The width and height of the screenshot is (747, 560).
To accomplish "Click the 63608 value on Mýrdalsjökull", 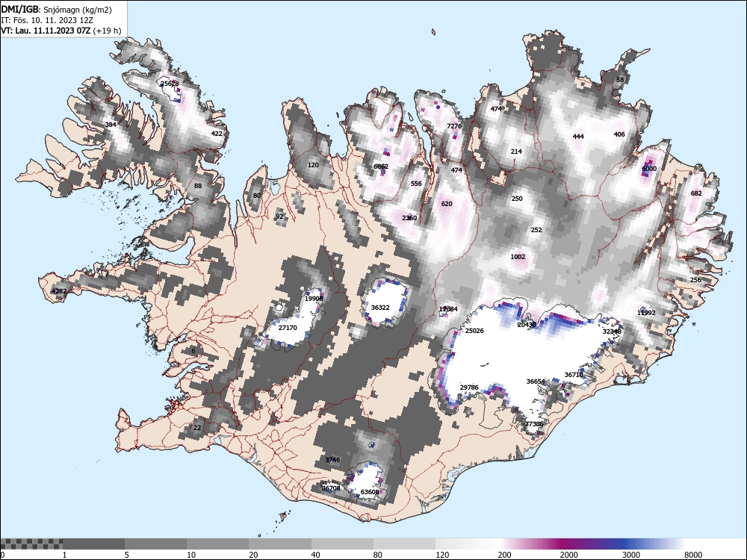I will (x=371, y=492).
